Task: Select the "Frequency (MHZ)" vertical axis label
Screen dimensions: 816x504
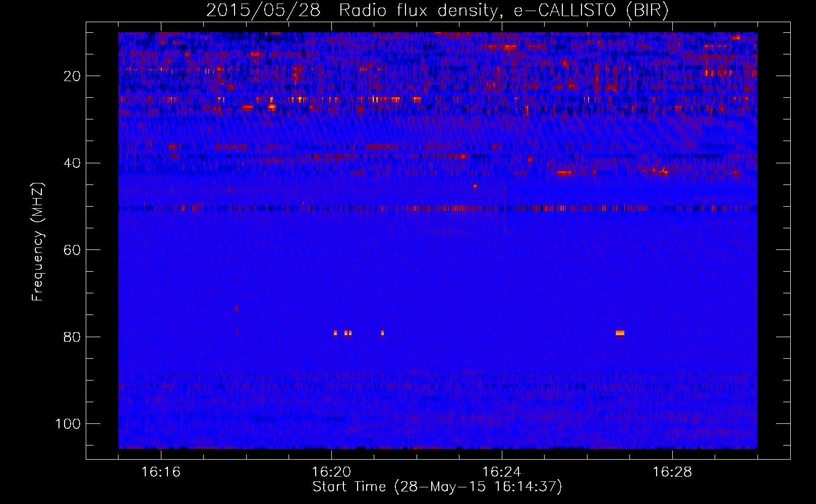Action: coord(38,242)
